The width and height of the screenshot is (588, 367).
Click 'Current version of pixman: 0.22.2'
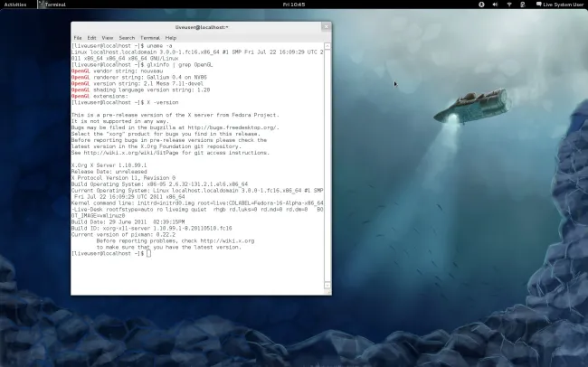coord(123,234)
